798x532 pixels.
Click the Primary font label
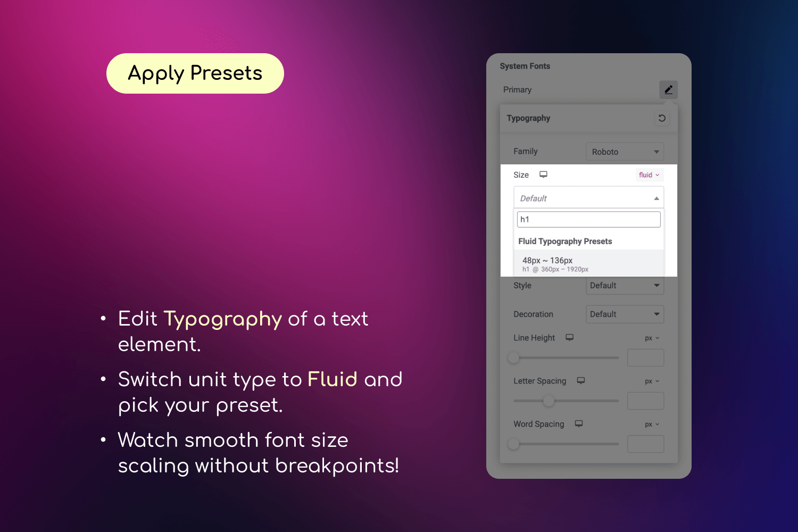[517, 89]
